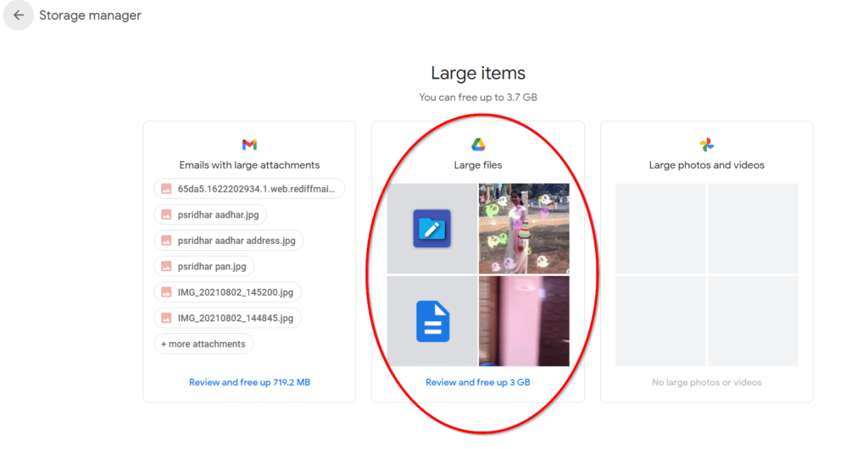The width and height of the screenshot is (868, 449).
Task: Show more attachments
Action: [x=203, y=344]
